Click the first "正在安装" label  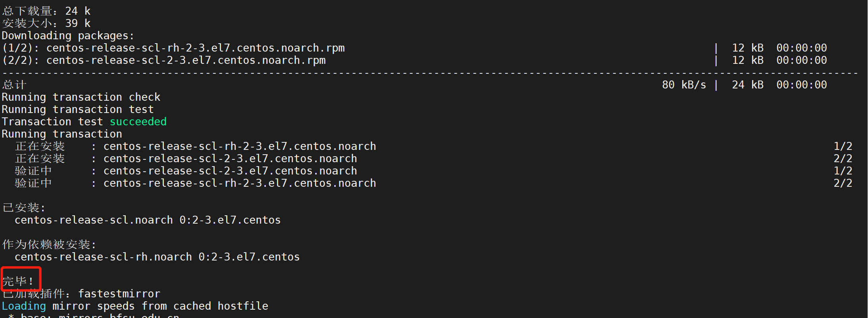click(x=40, y=146)
